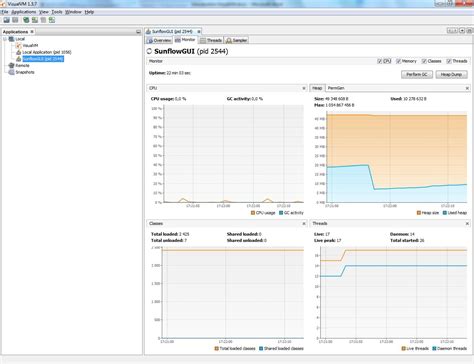
Task: Open the View menu
Action: click(x=44, y=12)
